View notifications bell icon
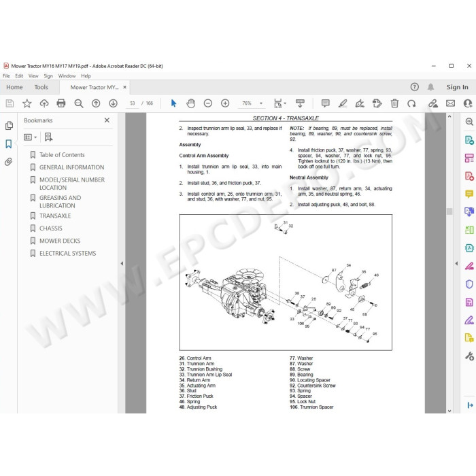The image size is (476, 476). [x=430, y=87]
